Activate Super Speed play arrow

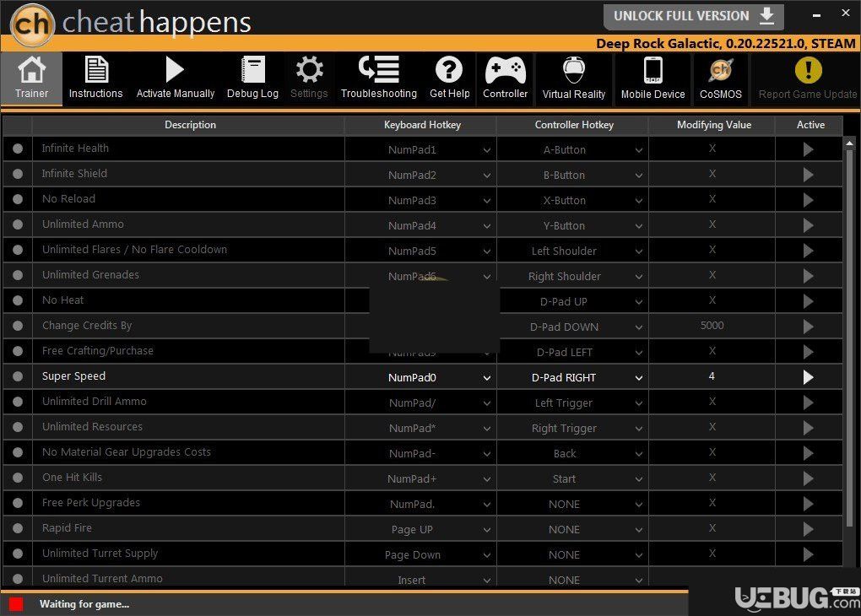[808, 377]
